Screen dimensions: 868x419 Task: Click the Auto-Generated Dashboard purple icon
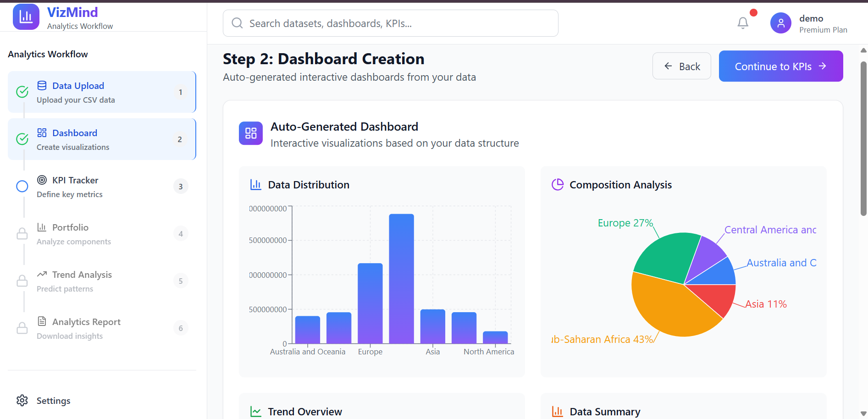[x=251, y=133]
